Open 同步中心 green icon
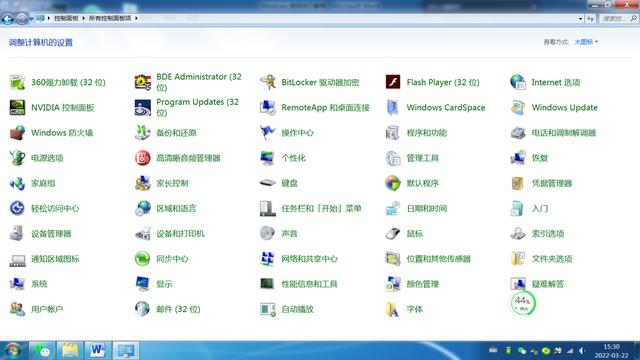 (143, 259)
